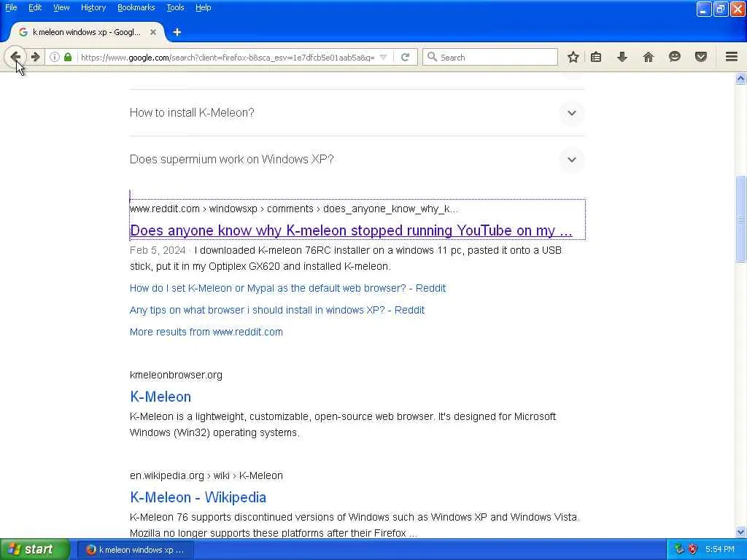Screen dimensions: 747x560
Task: Click the scrollbar down arrow
Action: point(740,532)
